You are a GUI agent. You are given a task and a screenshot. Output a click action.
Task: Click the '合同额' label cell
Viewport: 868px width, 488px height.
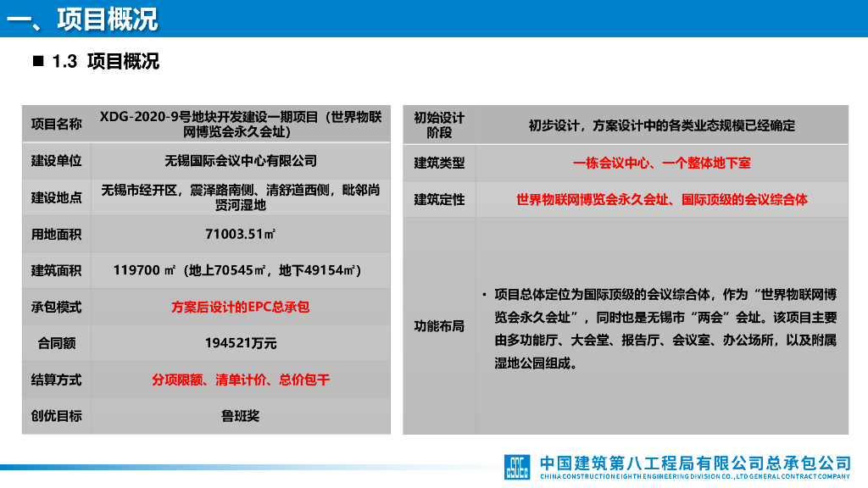tap(57, 344)
